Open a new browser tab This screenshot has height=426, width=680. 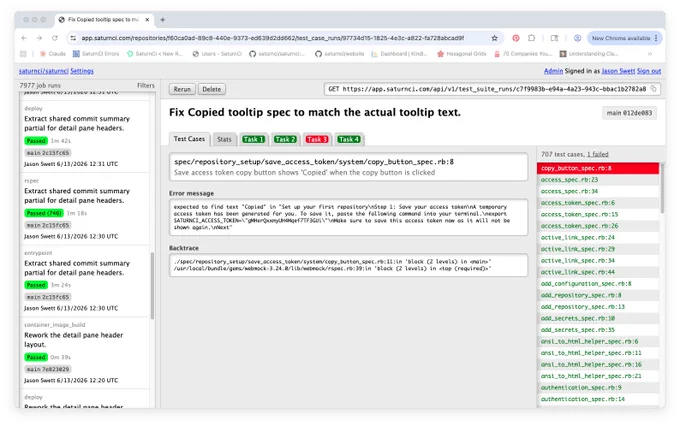click(163, 20)
